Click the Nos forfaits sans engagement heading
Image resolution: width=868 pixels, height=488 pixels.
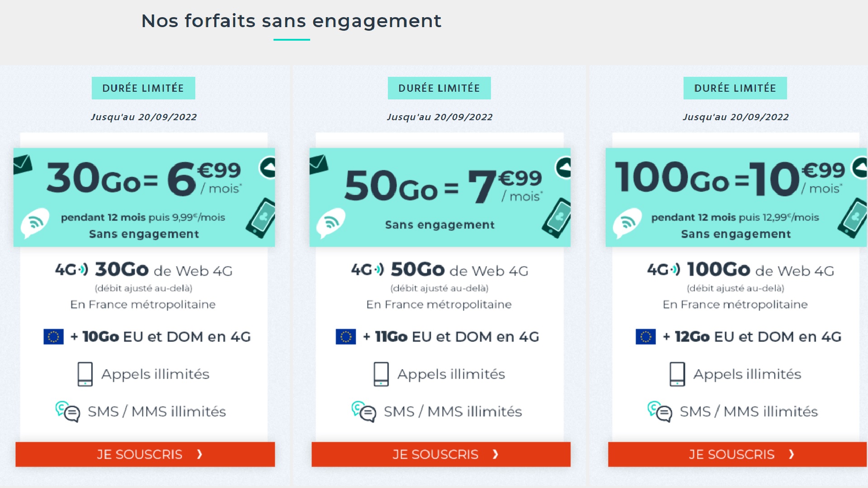pyautogui.click(x=292, y=21)
